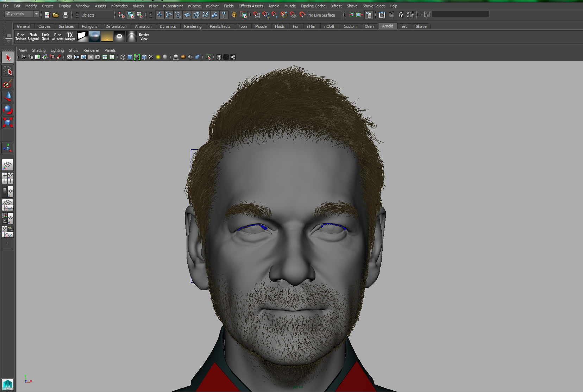Click the shelf tab scroll handle
This screenshot has height=392, width=583.
coord(9,35)
